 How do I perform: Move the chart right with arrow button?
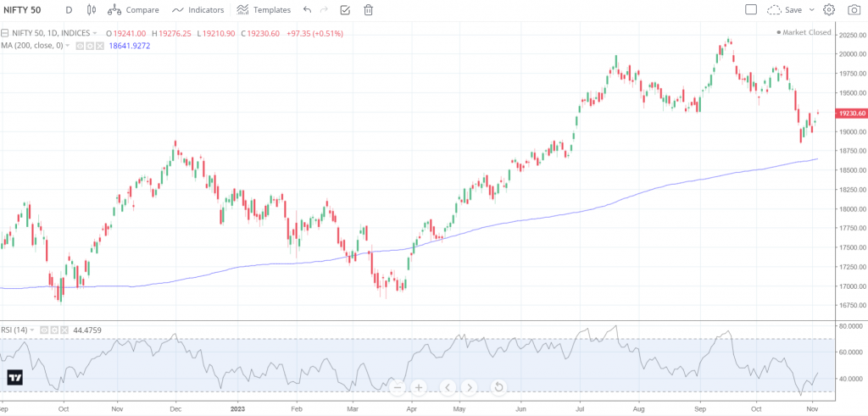(469, 387)
